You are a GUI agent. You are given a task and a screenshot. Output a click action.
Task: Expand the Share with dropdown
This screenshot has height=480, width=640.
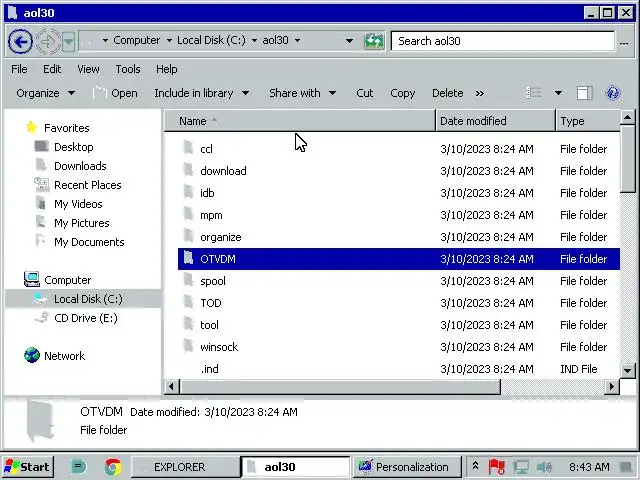(302, 93)
